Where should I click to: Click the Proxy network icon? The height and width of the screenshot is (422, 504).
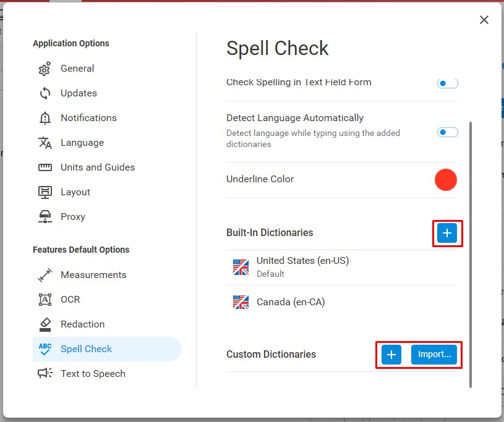click(x=45, y=217)
